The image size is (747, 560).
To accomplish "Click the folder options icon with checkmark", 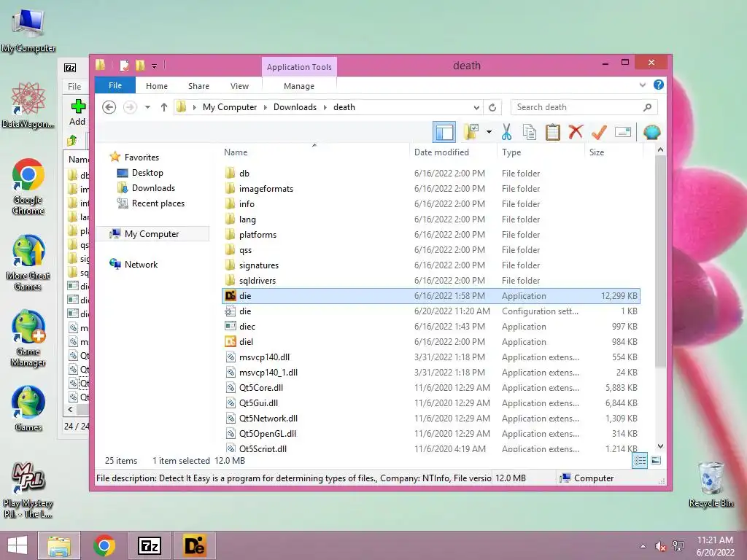I will click(x=471, y=132).
